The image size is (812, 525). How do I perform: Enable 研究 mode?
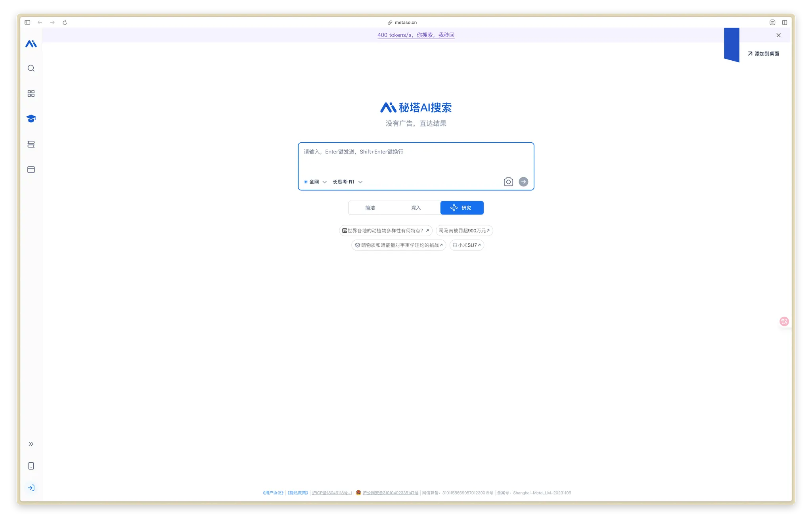point(462,207)
